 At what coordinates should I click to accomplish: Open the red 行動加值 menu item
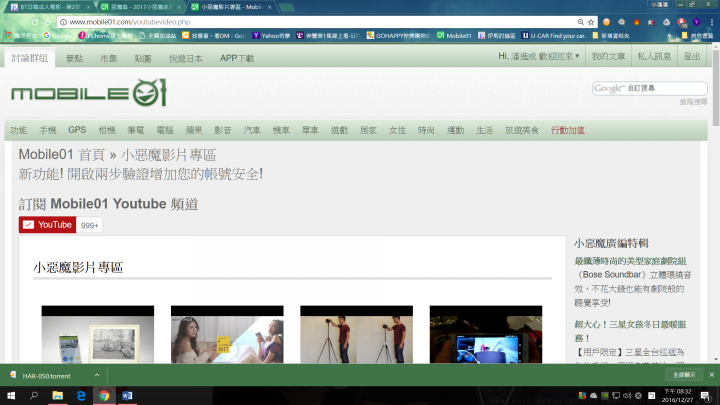568,130
